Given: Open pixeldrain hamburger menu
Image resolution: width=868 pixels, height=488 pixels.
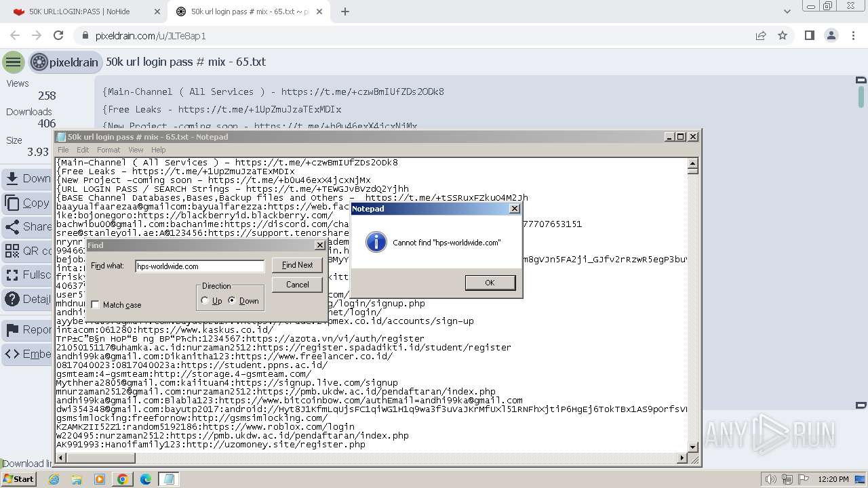Looking at the screenshot, I should coord(13,62).
